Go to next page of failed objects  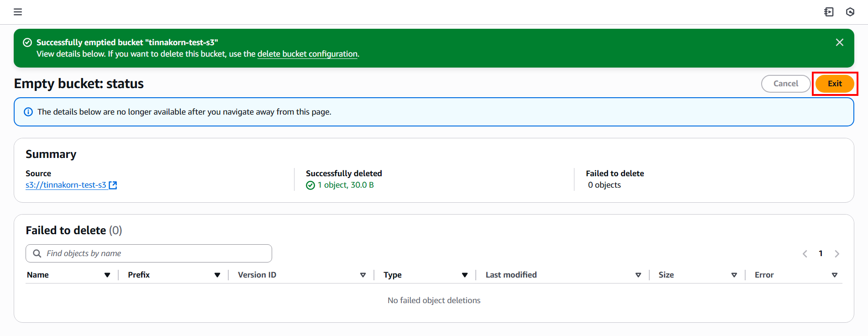[x=836, y=254]
